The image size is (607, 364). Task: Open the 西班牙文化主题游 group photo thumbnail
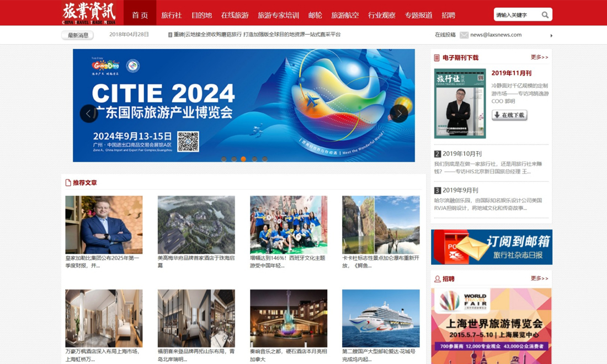click(289, 225)
